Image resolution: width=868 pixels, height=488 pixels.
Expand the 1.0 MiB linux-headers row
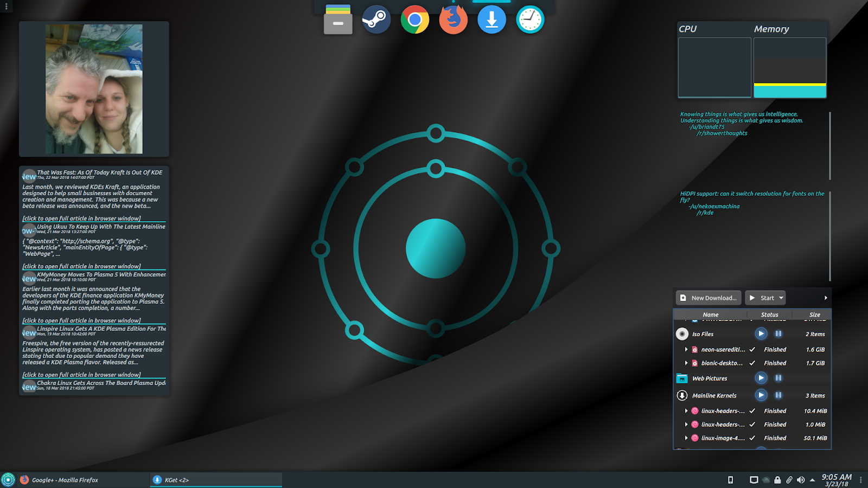686,425
